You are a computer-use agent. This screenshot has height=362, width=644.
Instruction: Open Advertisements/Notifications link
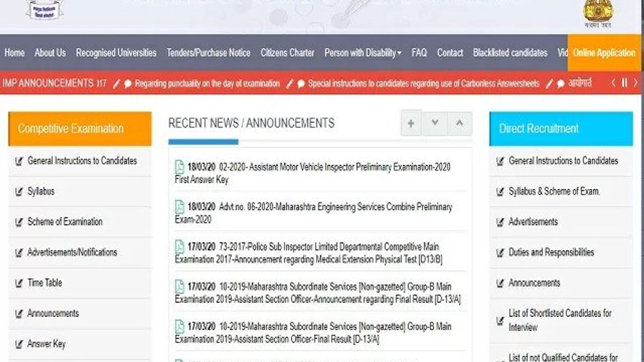72,252
